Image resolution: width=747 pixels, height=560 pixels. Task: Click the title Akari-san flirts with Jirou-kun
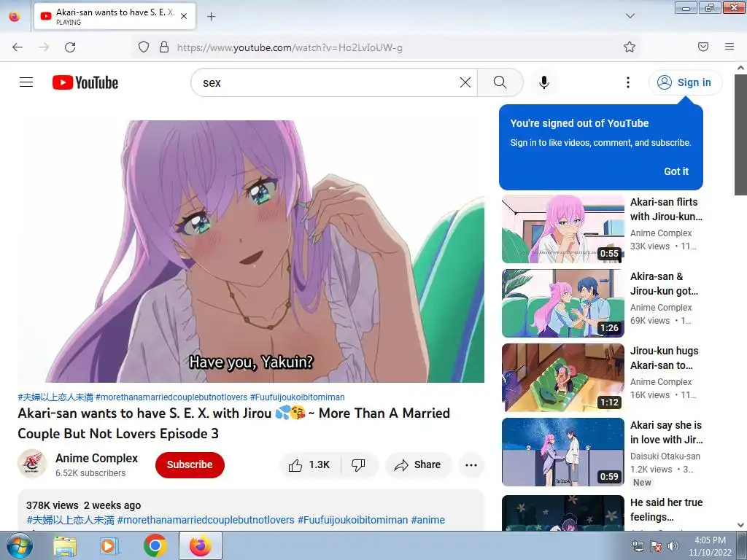tap(666, 209)
